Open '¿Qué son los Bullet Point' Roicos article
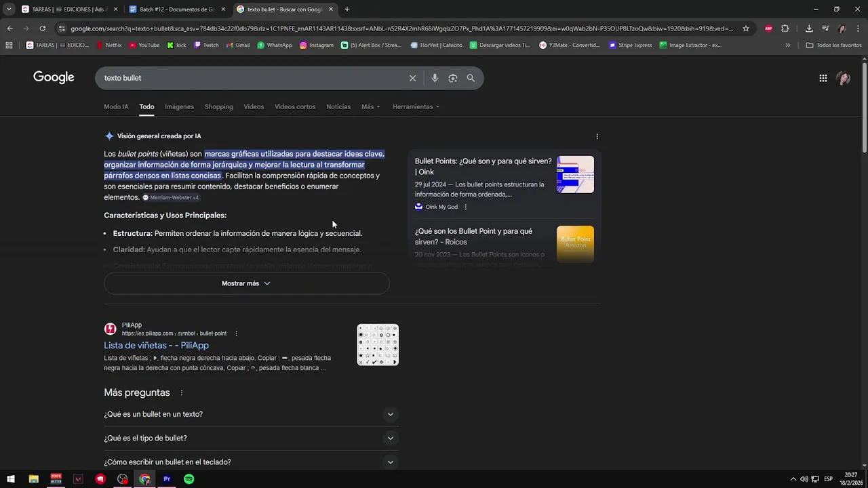This screenshot has width=868, height=488. point(473,237)
